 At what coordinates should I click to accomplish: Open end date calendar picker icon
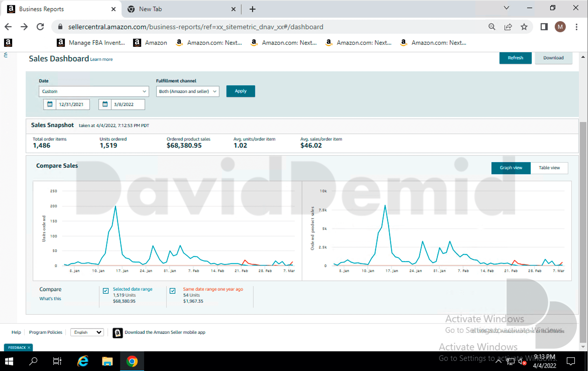(x=105, y=104)
